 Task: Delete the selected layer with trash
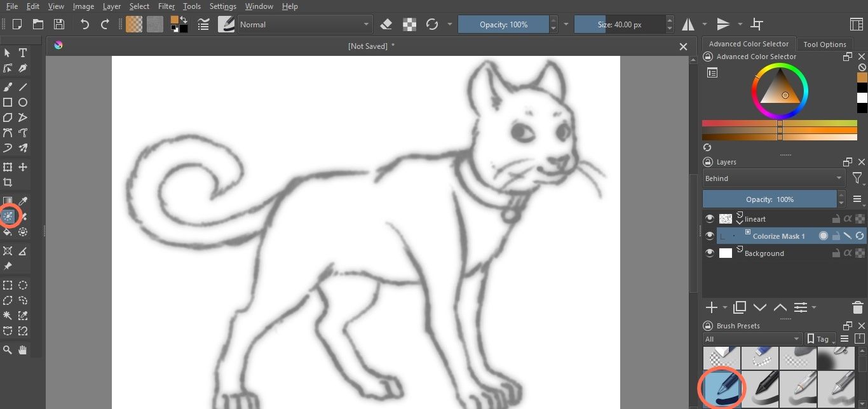[x=857, y=308]
